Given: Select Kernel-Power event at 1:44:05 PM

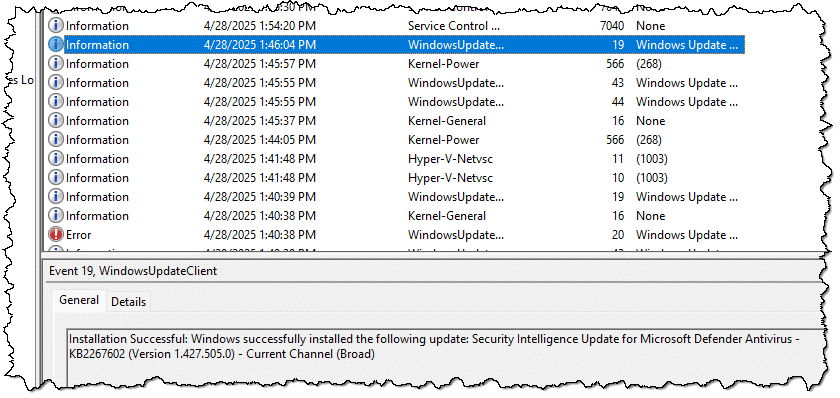Looking at the screenshot, I should [x=395, y=140].
